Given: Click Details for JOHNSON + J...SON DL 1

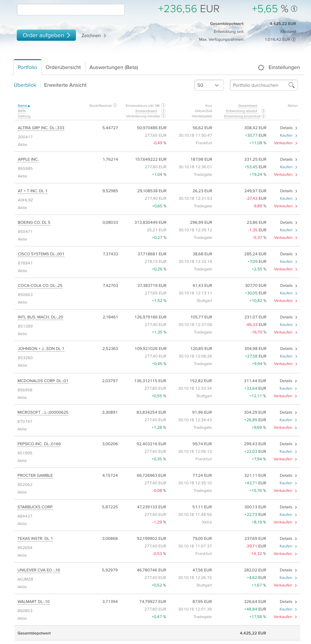Looking at the screenshot, I should [x=286, y=349].
